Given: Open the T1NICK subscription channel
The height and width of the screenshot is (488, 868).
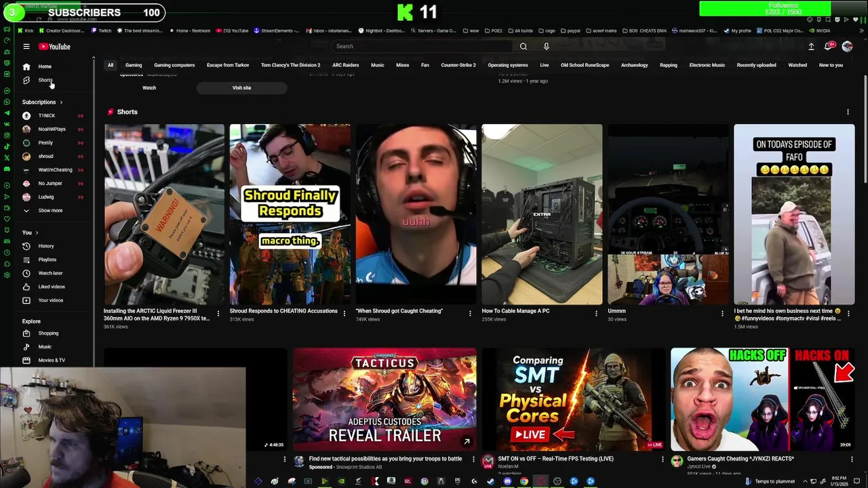Looking at the screenshot, I should pos(47,116).
